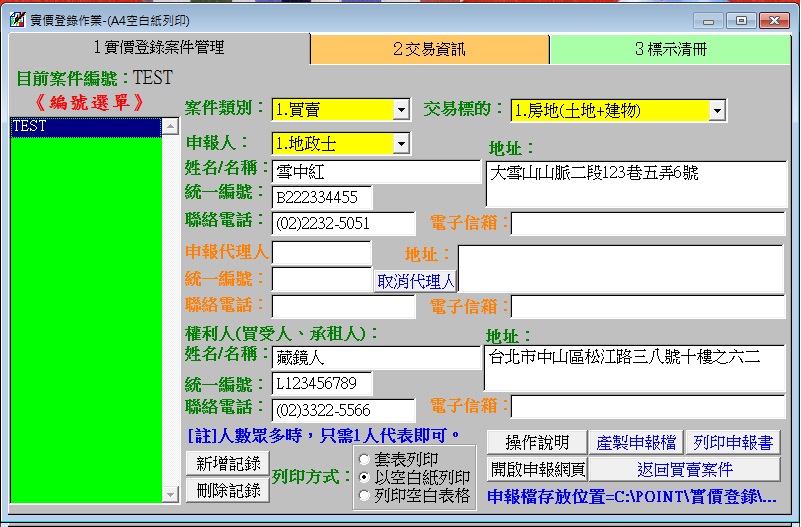The width and height of the screenshot is (801, 527).
Task: Expand the 案件類別 dropdown
Action: [401, 110]
